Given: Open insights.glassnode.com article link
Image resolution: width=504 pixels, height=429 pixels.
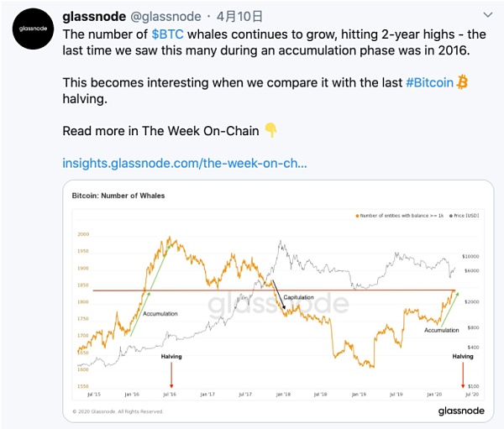Looking at the screenshot, I should coord(185,161).
